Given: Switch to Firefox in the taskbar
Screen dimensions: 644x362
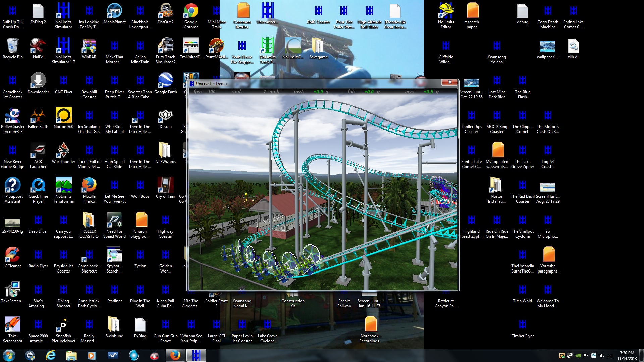Looking at the screenshot, I should 175,355.
